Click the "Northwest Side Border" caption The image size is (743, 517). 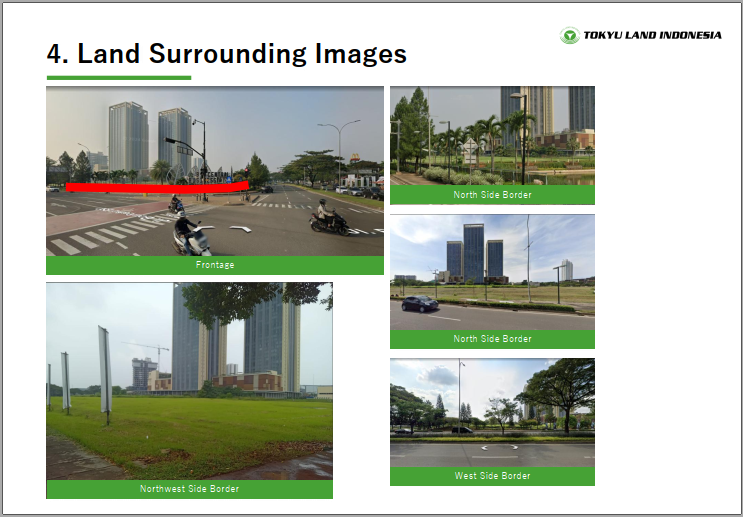click(x=189, y=489)
